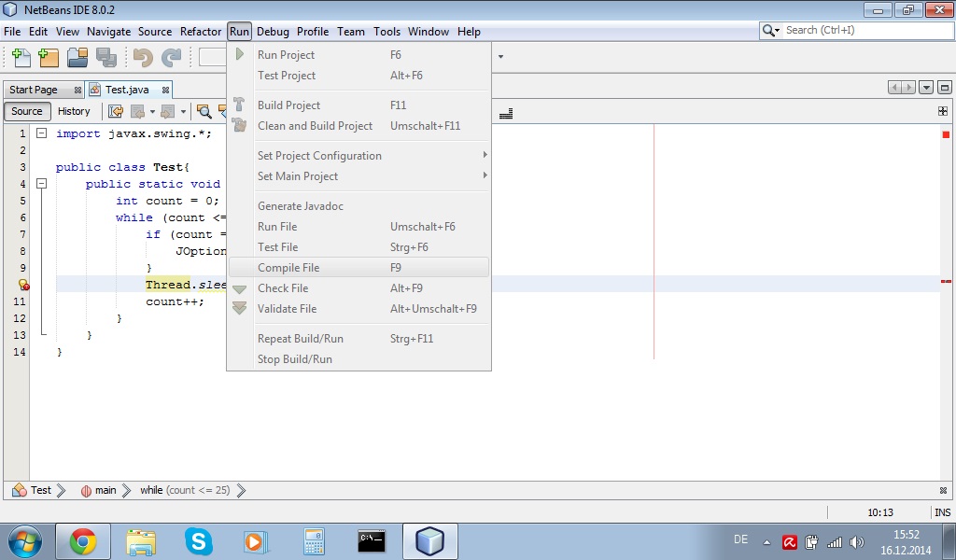Screen dimensions: 956x560
Task: Close the Test.java tab
Action: pos(165,90)
